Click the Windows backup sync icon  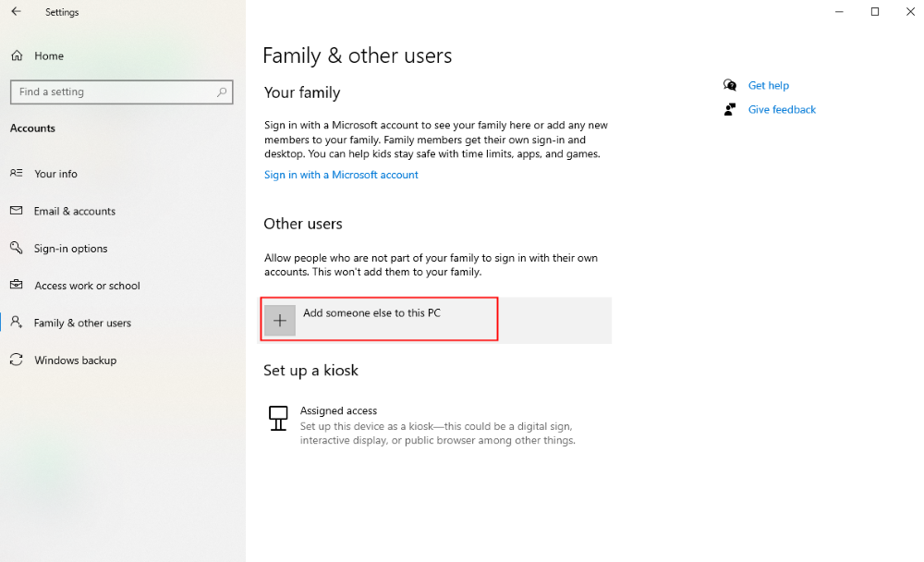pyautogui.click(x=16, y=360)
